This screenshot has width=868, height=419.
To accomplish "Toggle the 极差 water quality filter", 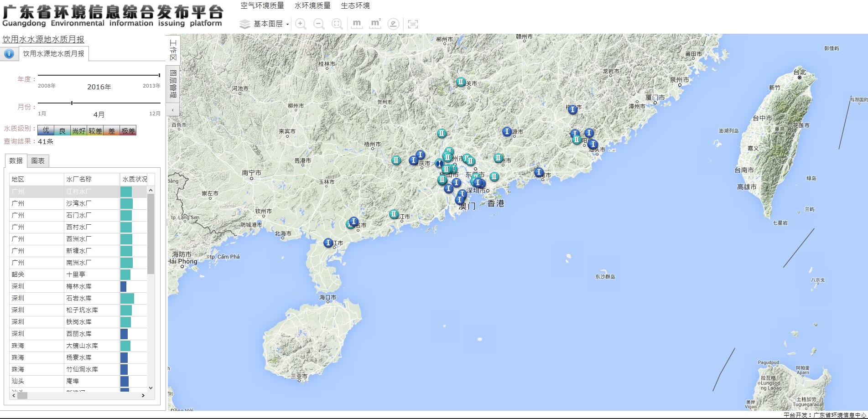I will click(128, 131).
